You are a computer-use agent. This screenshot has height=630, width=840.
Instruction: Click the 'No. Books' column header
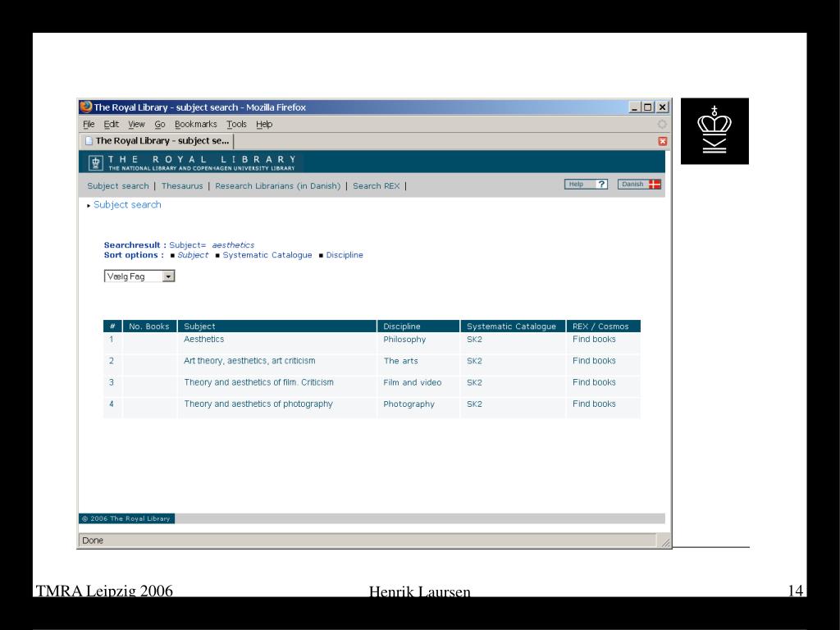click(x=149, y=326)
